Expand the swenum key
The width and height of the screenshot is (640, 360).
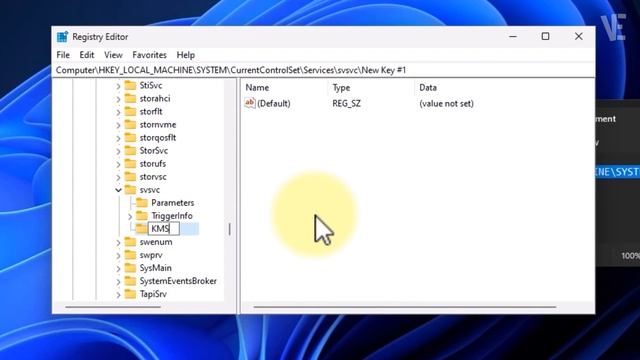(118, 243)
